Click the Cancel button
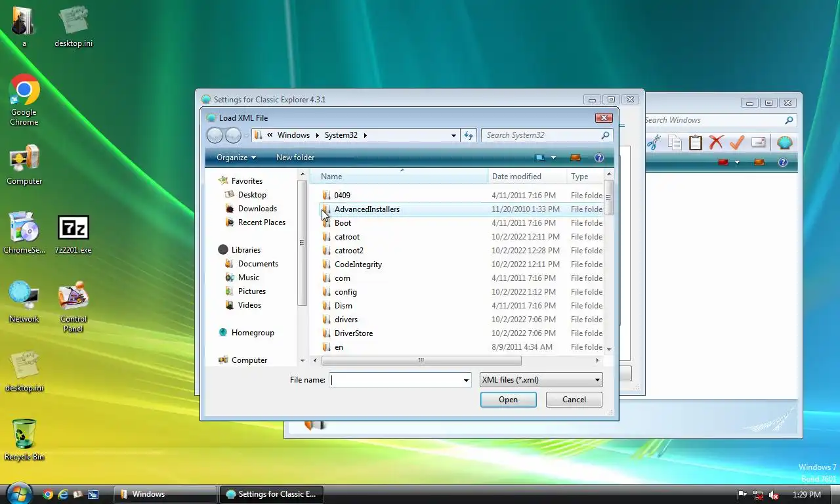Image resolution: width=840 pixels, height=504 pixels. (574, 400)
